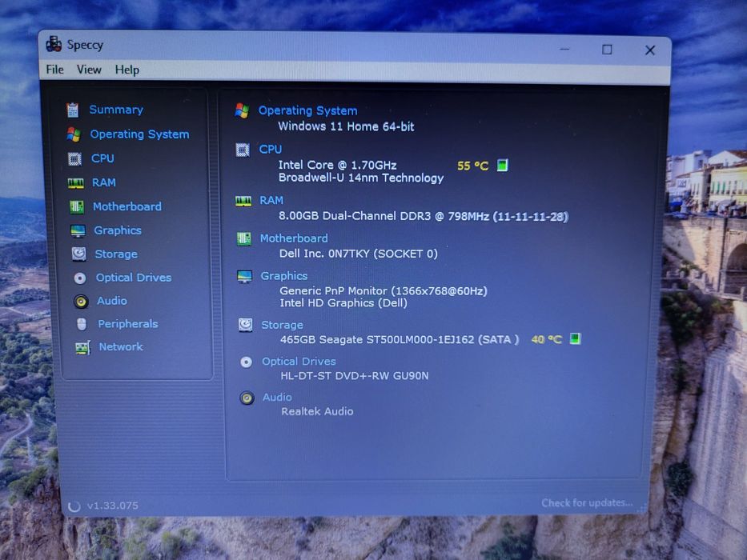Click 'HL-DT-ST DVD+-RW GU90N' text

(x=355, y=376)
